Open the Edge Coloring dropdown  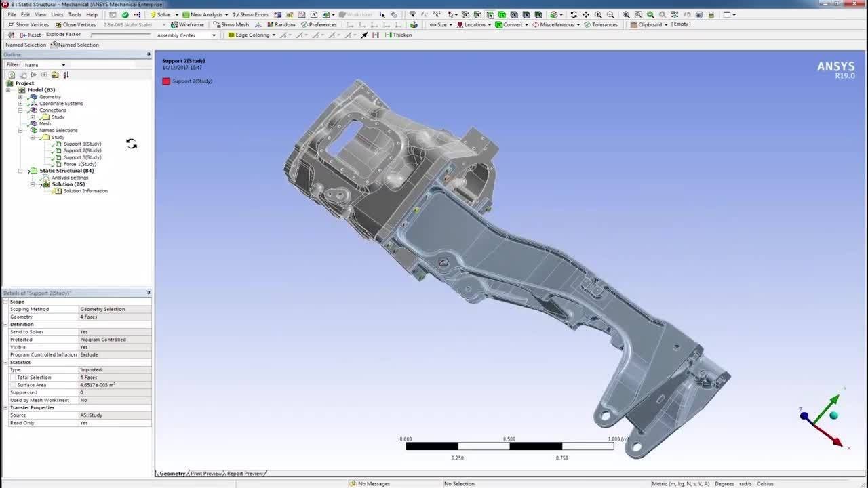[x=252, y=35]
